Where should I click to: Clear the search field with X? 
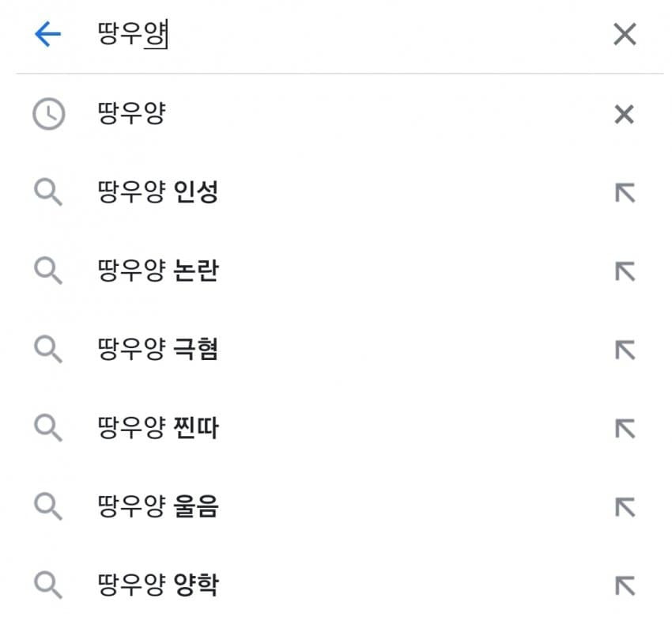click(x=625, y=34)
